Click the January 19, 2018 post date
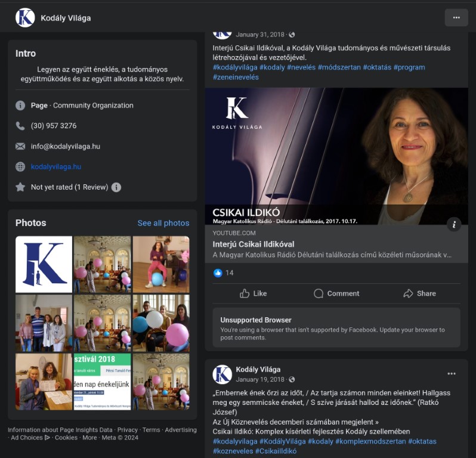 [x=260, y=379]
